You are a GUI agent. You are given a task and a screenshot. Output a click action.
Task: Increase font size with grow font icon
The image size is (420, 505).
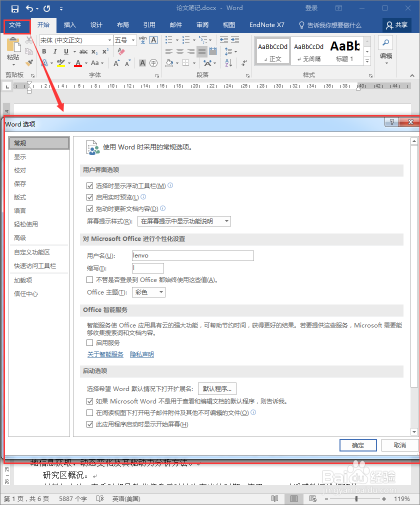coord(116,63)
